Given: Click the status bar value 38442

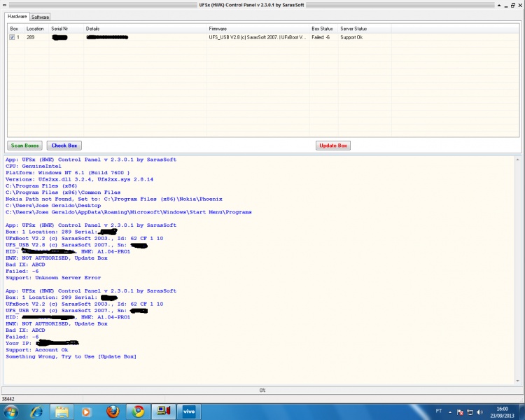Looking at the screenshot, I should click(x=8, y=399).
